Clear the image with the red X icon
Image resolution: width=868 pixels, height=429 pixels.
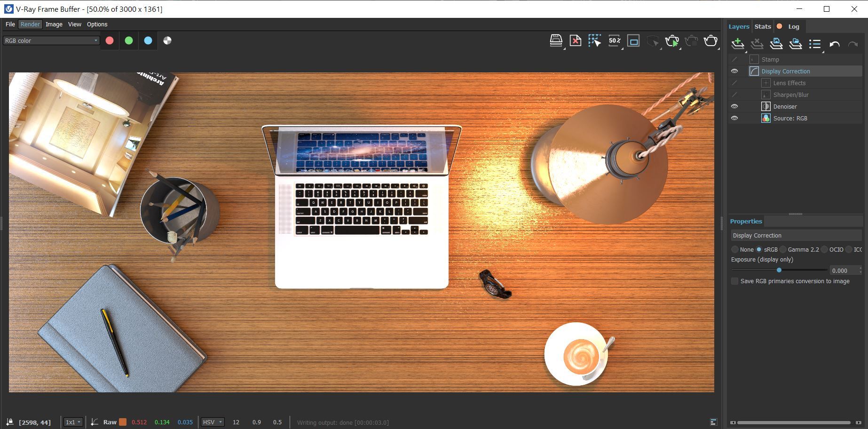[576, 41]
